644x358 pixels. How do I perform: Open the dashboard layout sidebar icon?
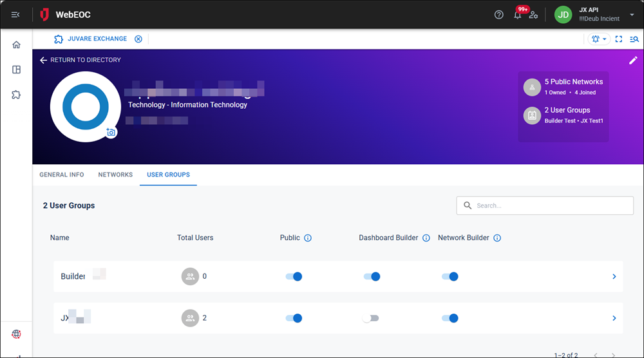(16, 70)
